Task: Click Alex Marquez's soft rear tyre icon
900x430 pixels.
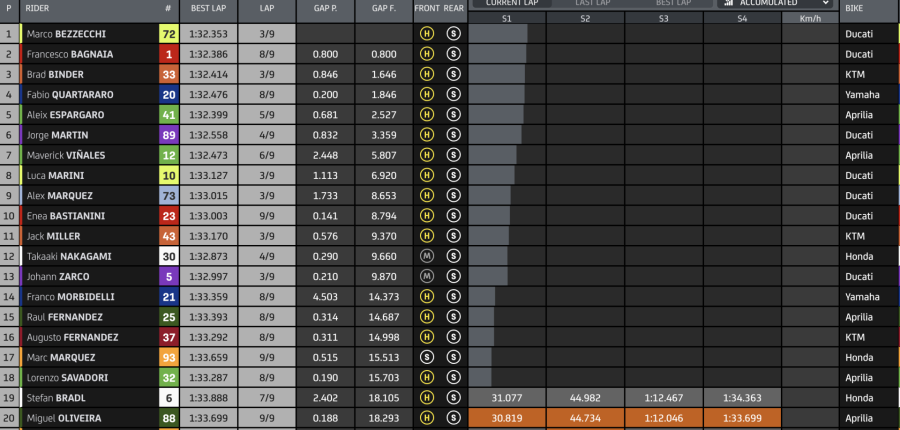Action: coord(453,196)
